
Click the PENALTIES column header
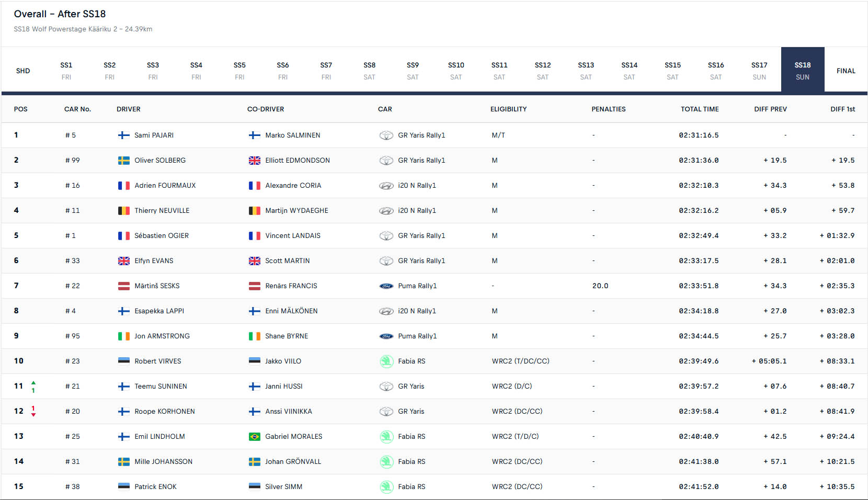(608, 109)
